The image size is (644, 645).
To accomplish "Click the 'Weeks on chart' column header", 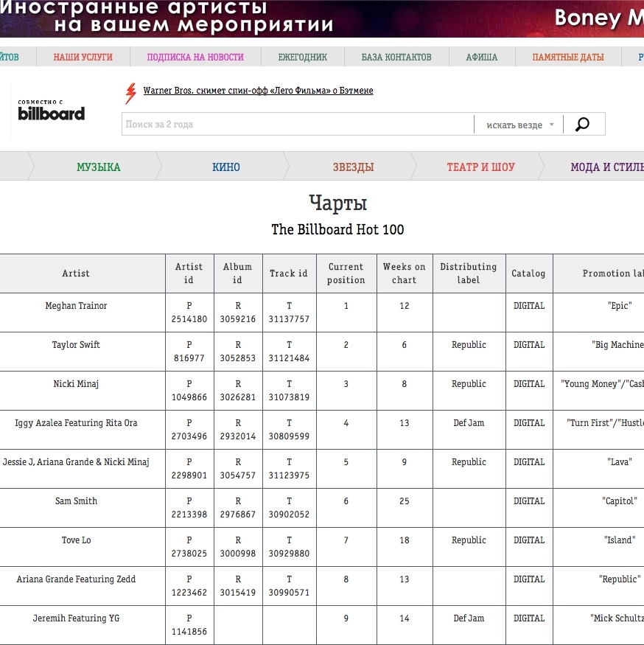I will 405,273.
